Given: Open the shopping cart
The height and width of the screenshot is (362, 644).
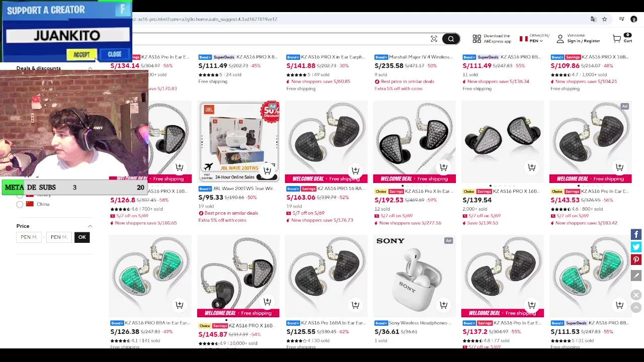Looking at the screenshot, I should click(x=622, y=38).
